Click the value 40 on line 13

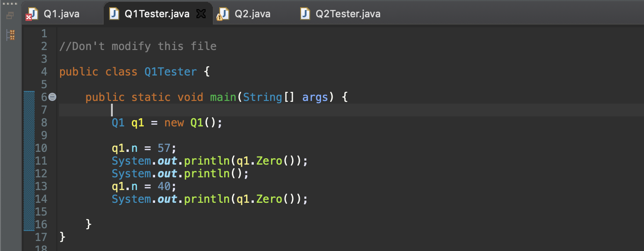[x=164, y=186]
